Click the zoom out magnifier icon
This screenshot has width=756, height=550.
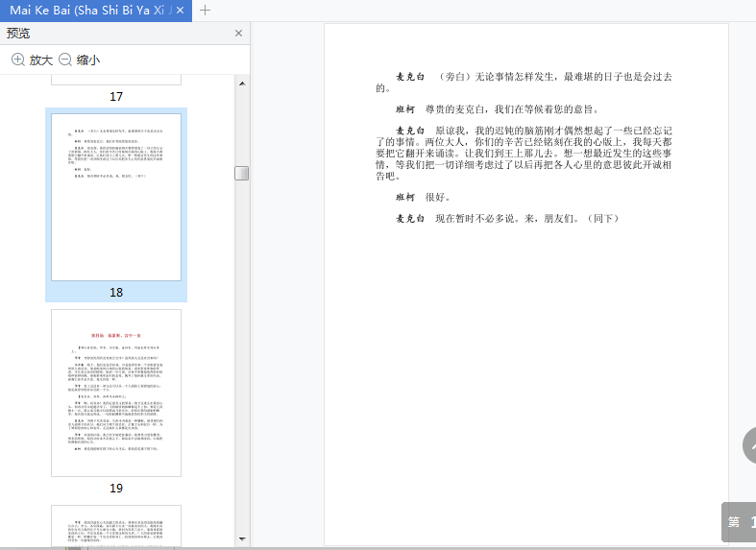click(65, 60)
